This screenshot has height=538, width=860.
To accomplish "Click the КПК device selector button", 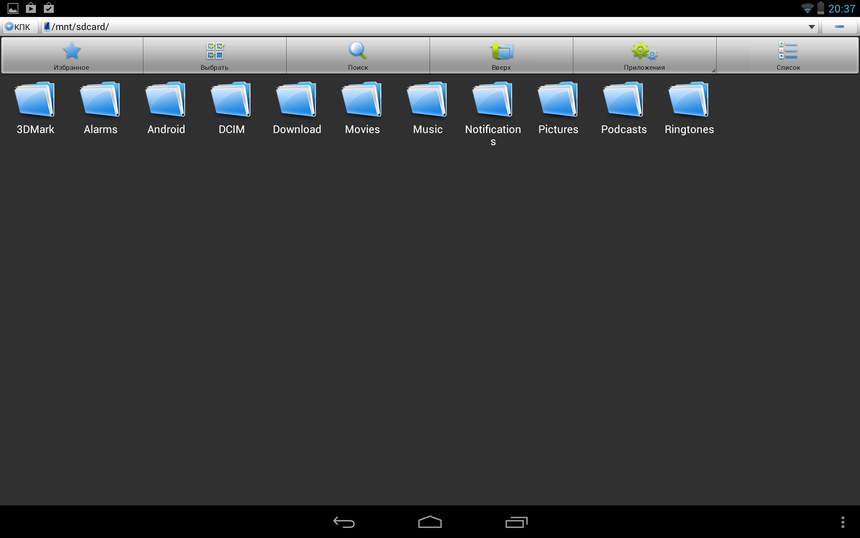I will pos(18,27).
